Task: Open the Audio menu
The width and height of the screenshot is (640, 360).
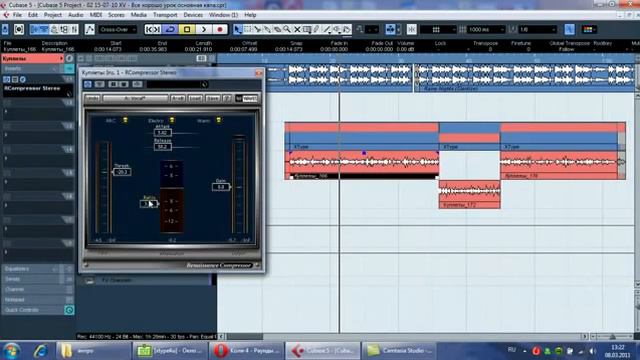Action: click(x=76, y=15)
